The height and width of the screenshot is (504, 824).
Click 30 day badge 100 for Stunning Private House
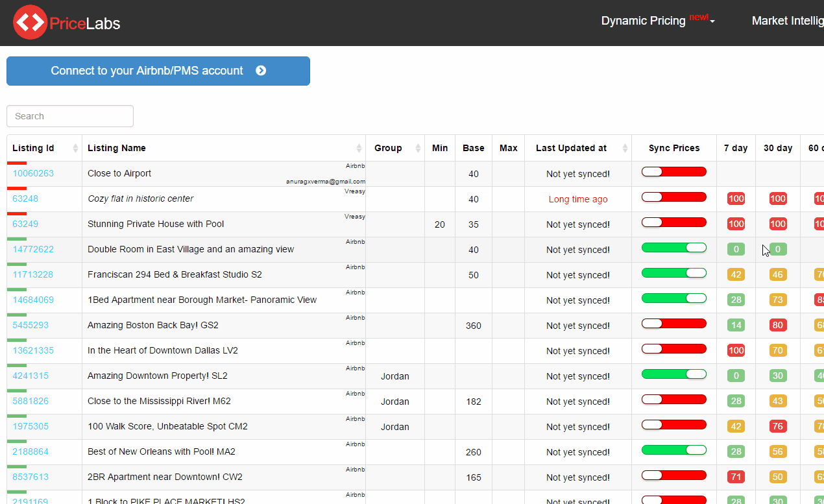coord(778,224)
